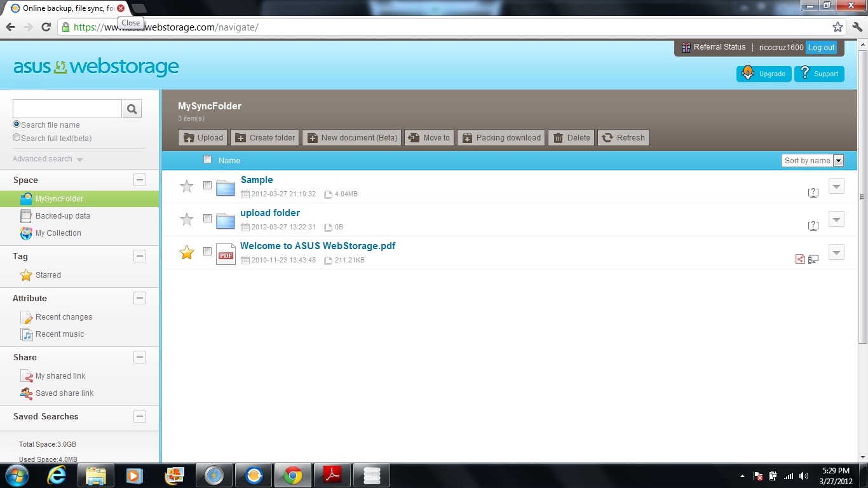Click the Referral Status gift icon
868x488 pixels.
(x=686, y=47)
